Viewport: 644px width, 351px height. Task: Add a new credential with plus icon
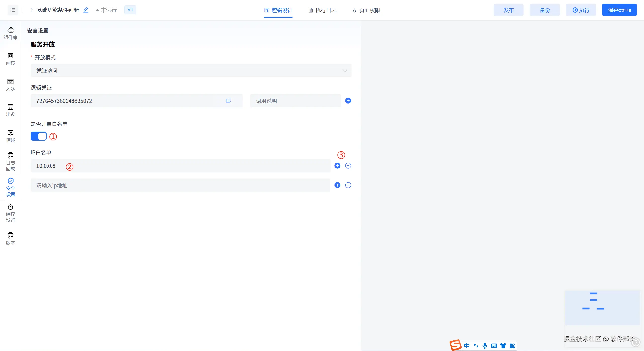click(x=348, y=101)
